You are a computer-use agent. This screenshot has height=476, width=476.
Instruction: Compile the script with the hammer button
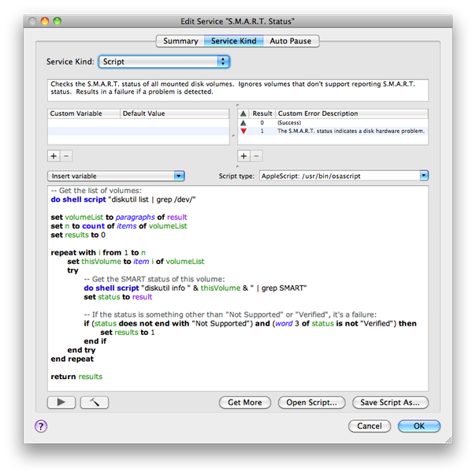pos(95,402)
